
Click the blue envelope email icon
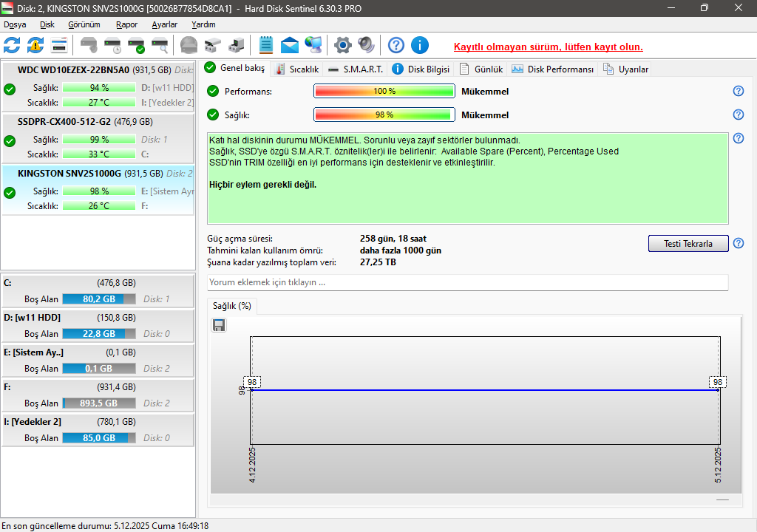click(x=289, y=45)
